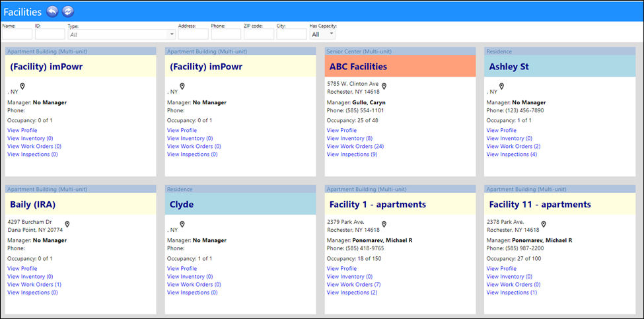This screenshot has height=319, width=644.
Task: Open View Work Orders (2) for Ashley St
Action: point(513,146)
